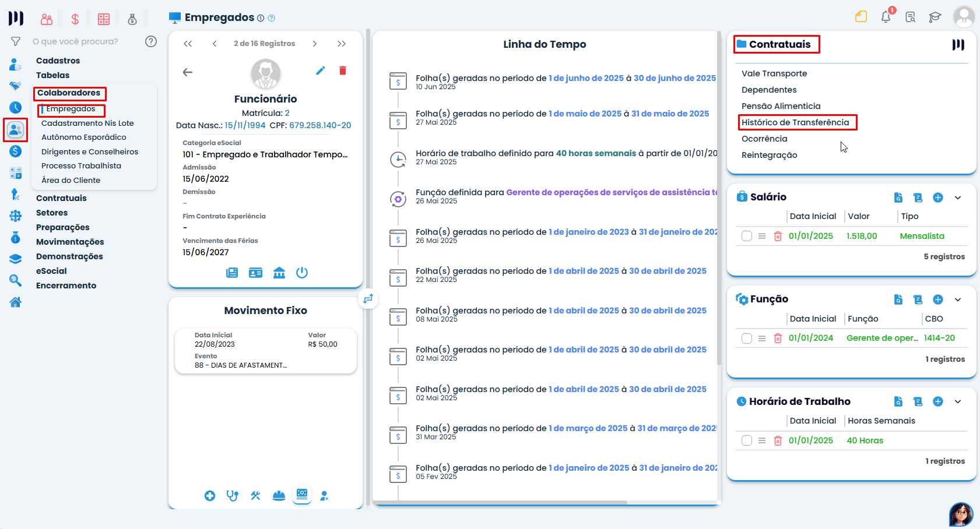Image resolution: width=980 pixels, height=529 pixels.
Task: Collapse the Colaboradores menu group
Action: 69,93
